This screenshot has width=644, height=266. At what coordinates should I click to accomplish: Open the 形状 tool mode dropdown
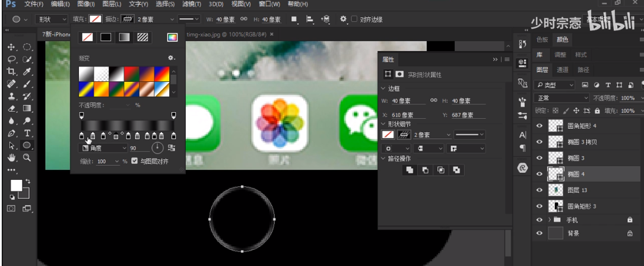point(51,20)
